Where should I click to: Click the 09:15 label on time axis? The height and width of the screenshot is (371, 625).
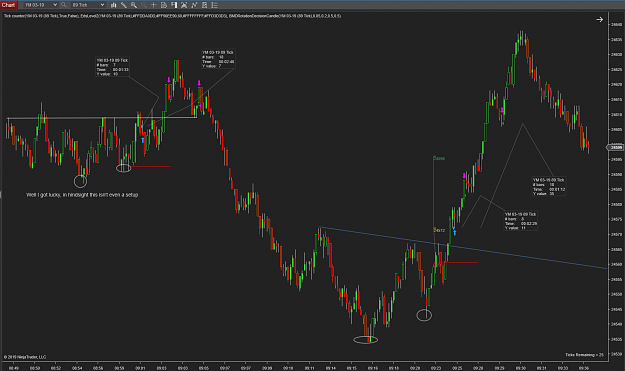tap(351, 368)
